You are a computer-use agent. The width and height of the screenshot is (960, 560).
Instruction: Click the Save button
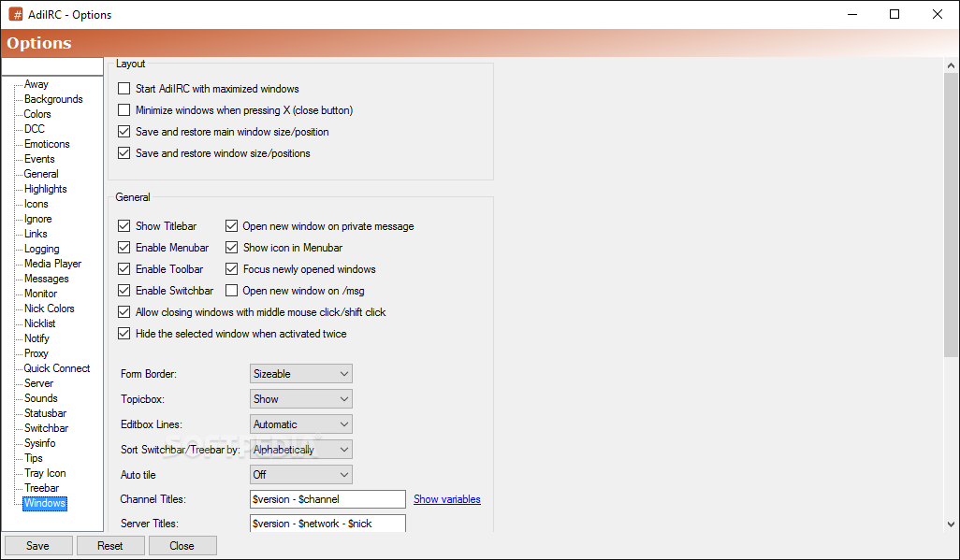tap(38, 545)
